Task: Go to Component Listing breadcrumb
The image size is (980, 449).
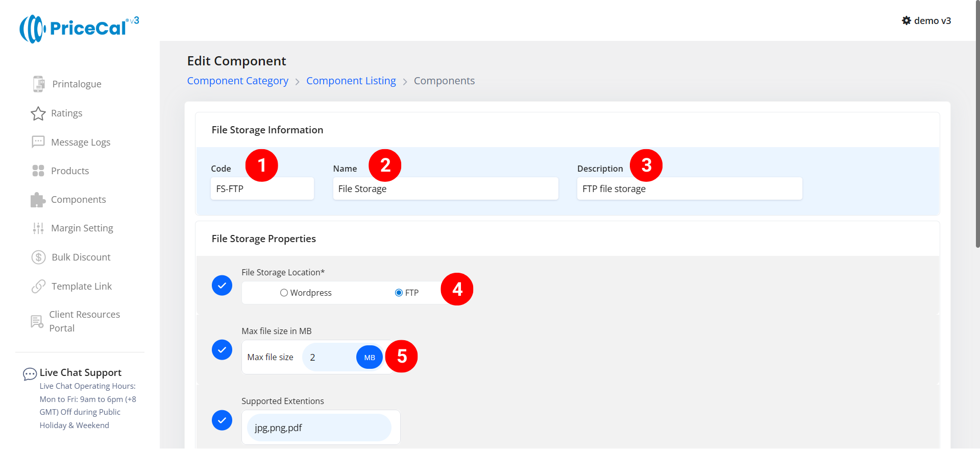Action: [x=351, y=81]
